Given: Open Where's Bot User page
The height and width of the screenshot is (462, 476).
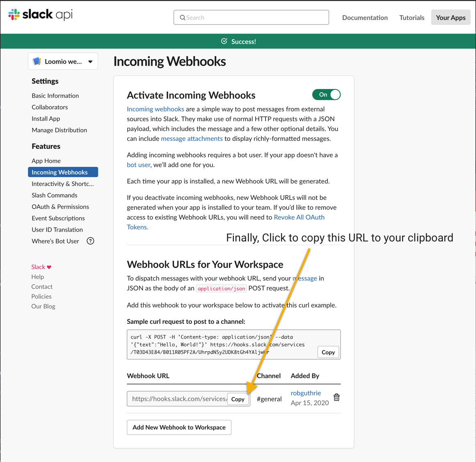Looking at the screenshot, I should pyautogui.click(x=55, y=241).
